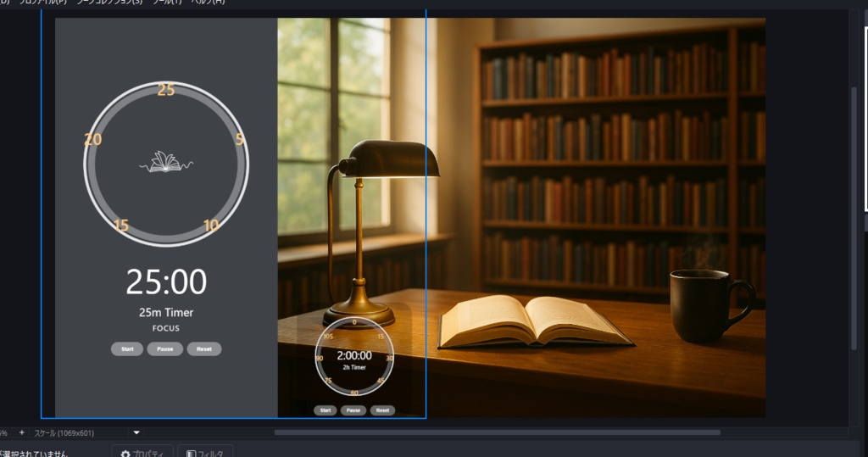Click the 15 mark on the large dial
The width and height of the screenshot is (868, 457).
[121, 226]
